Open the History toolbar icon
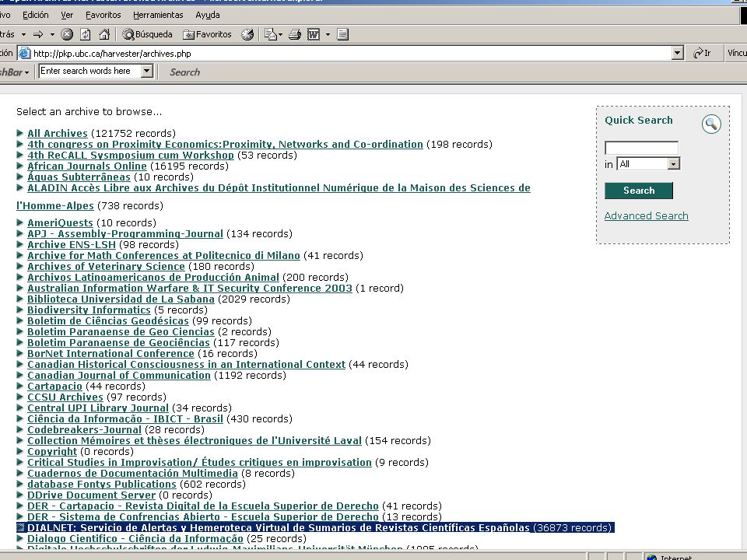747x560 pixels. (x=247, y=34)
